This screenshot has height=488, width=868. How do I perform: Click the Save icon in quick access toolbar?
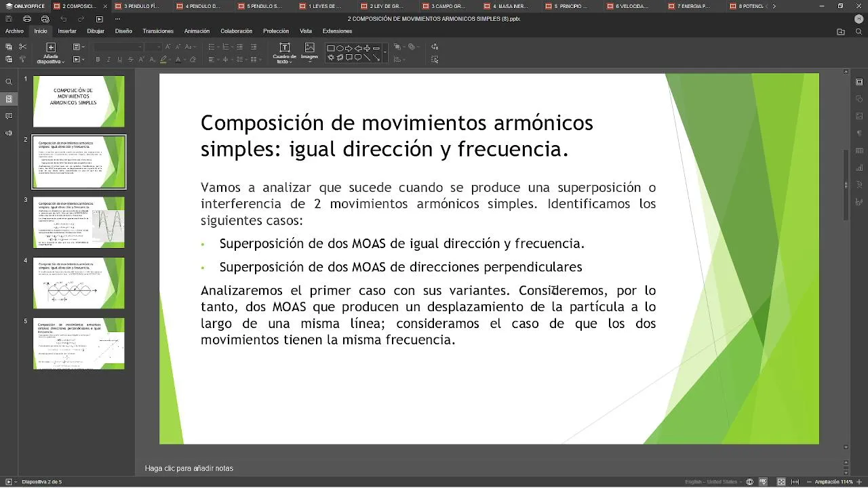coord(9,19)
